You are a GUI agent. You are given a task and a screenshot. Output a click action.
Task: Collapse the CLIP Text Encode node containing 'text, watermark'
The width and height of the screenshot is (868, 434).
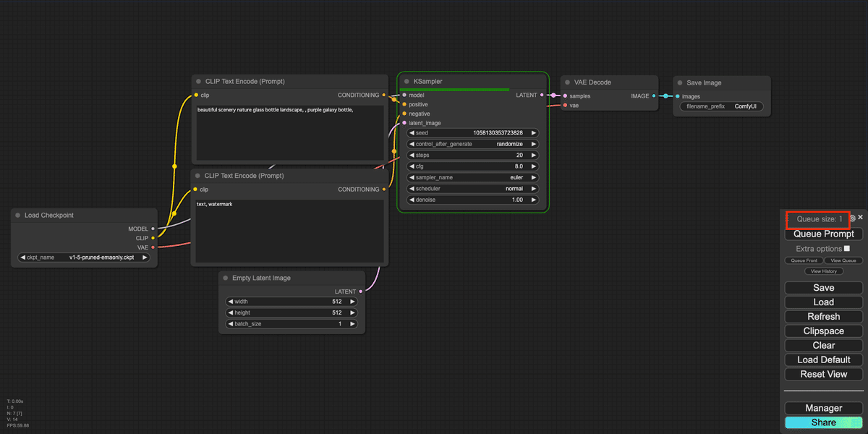click(198, 175)
